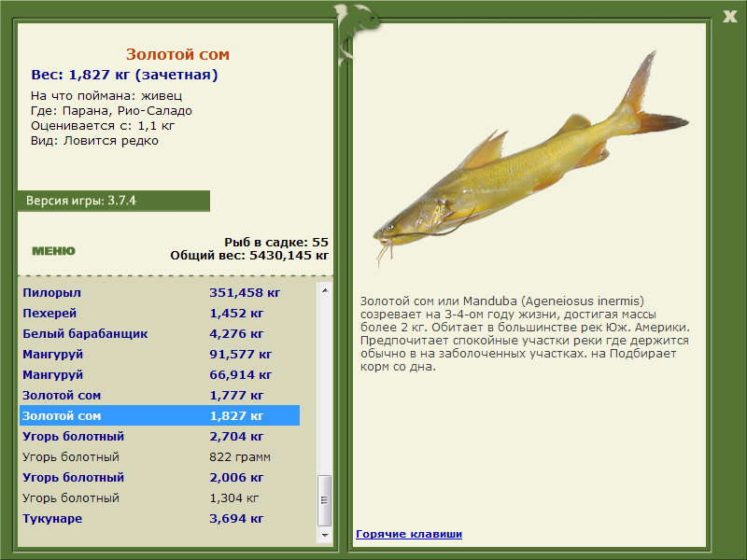Click the golden catfish picture
747x560 pixels.
coord(530,159)
